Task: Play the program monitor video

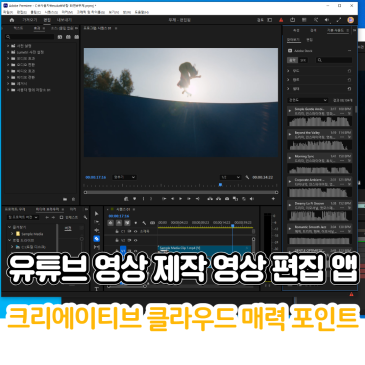Action: click(x=181, y=199)
